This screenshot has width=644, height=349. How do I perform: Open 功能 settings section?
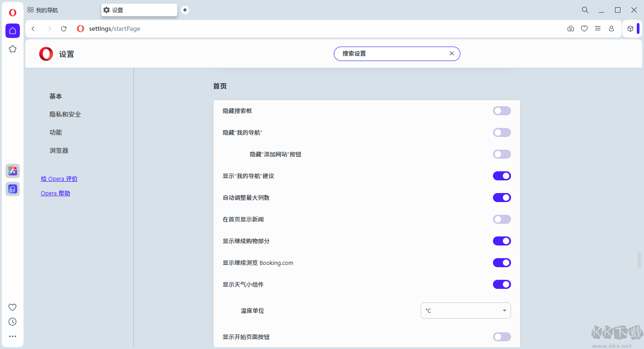pos(56,132)
